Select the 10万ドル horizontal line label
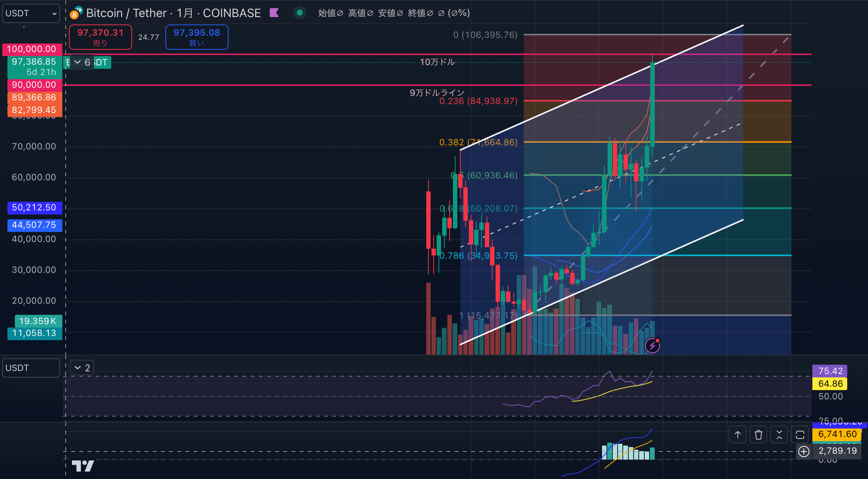Screen dimensions: 868x479 point(437,62)
